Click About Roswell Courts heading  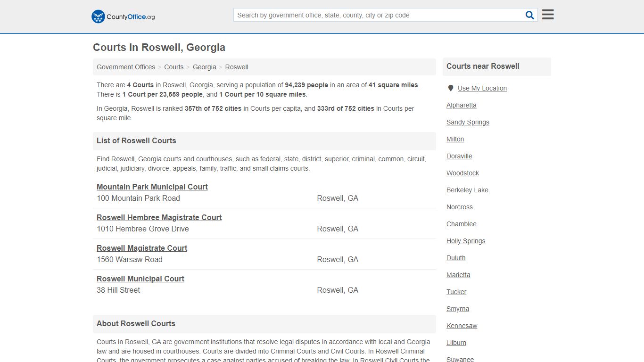click(x=136, y=323)
